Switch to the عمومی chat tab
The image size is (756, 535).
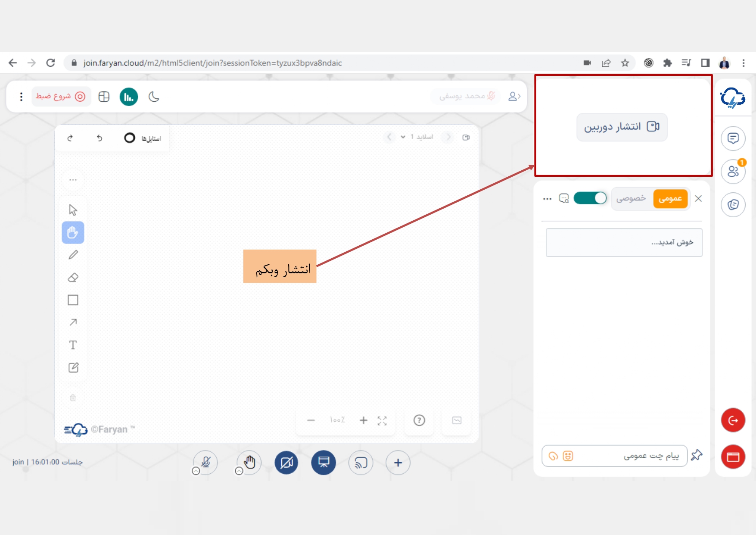(670, 199)
